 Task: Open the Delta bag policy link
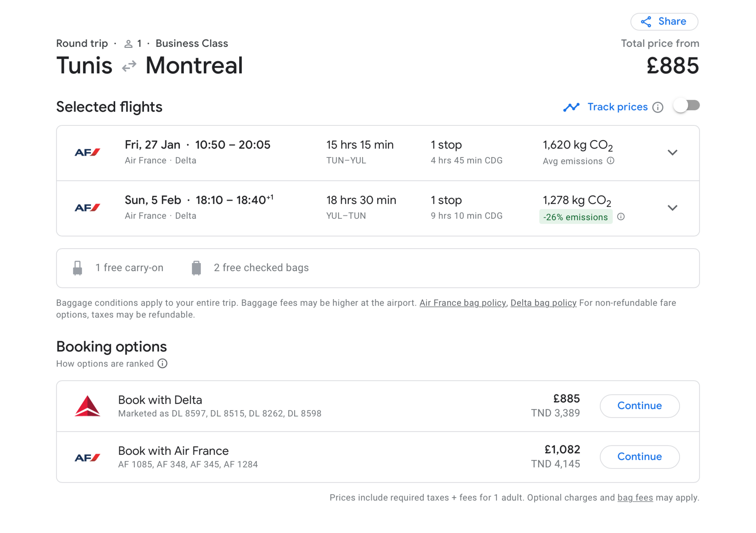point(543,303)
